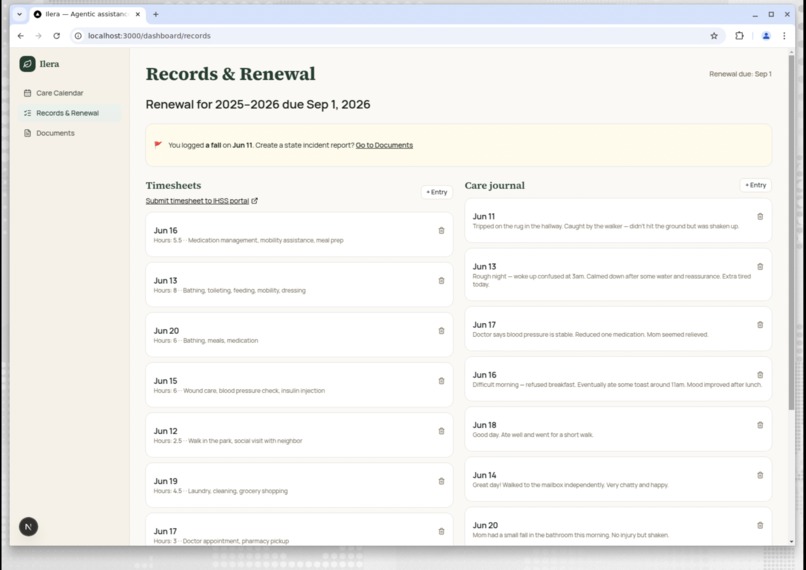The image size is (806, 570).
Task: Select the Jun 19 Laundry, cleaning timesheet
Action: tap(299, 485)
